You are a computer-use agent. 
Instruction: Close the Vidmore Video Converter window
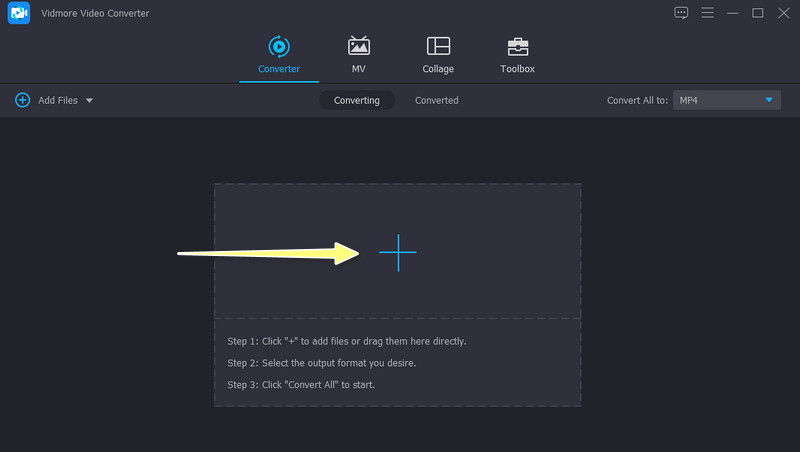click(x=782, y=13)
